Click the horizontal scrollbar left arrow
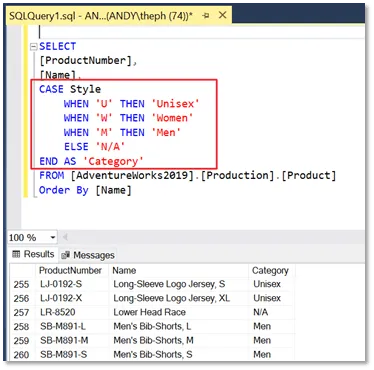 [65, 237]
